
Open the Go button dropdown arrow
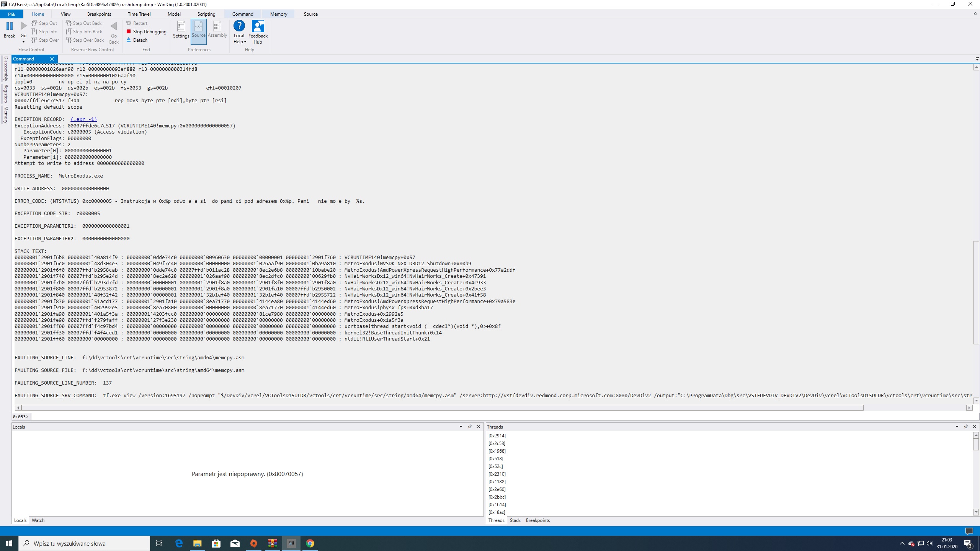(x=23, y=42)
